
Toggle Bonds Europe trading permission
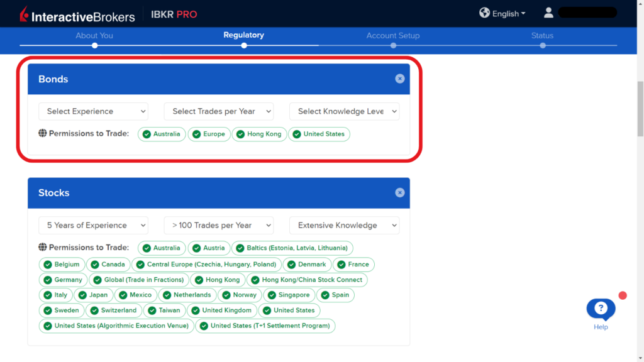(209, 134)
